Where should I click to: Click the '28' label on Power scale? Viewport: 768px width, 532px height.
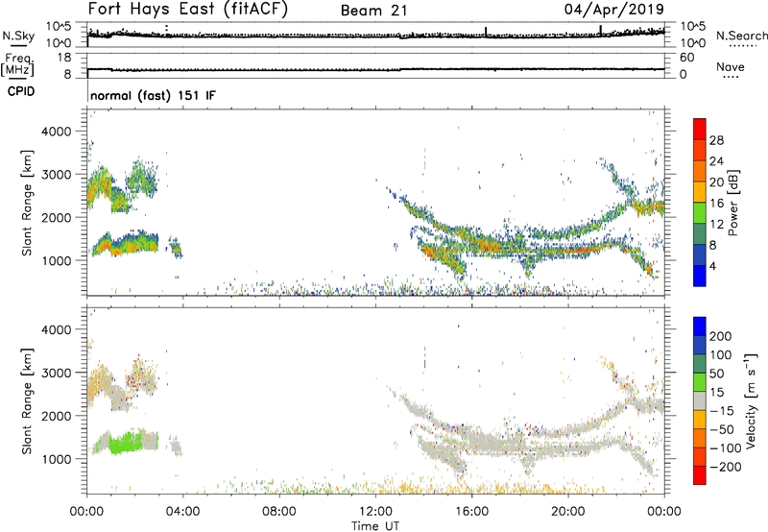[716, 140]
